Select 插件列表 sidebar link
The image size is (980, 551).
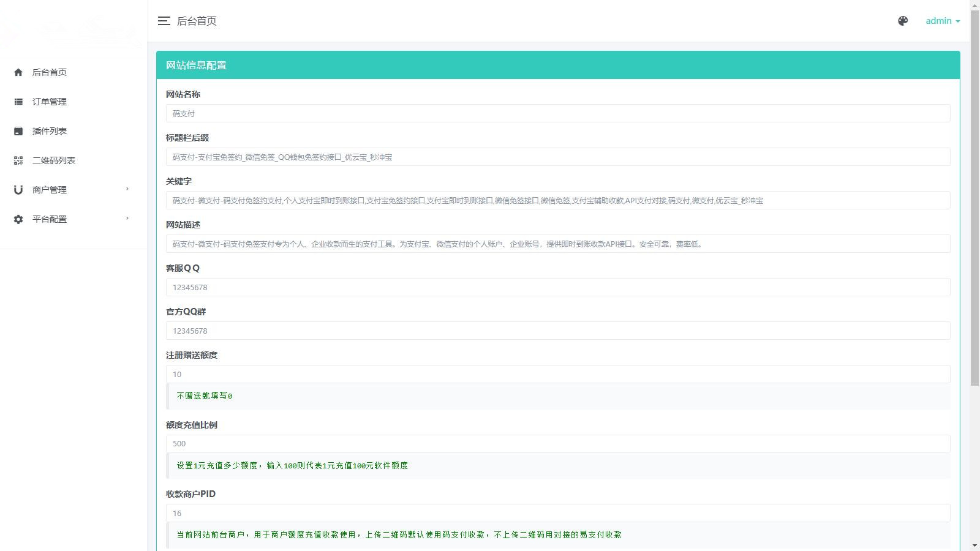click(50, 131)
